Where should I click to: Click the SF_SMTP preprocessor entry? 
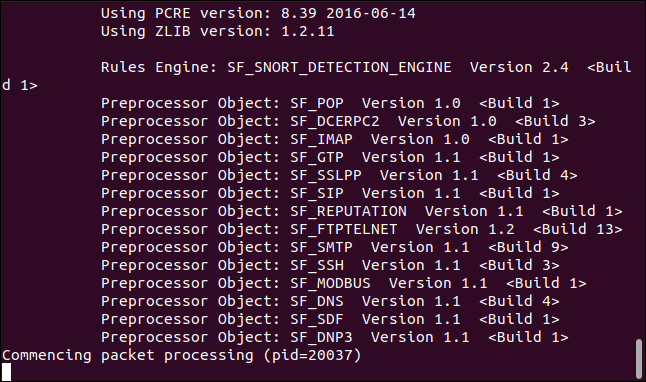335,247
